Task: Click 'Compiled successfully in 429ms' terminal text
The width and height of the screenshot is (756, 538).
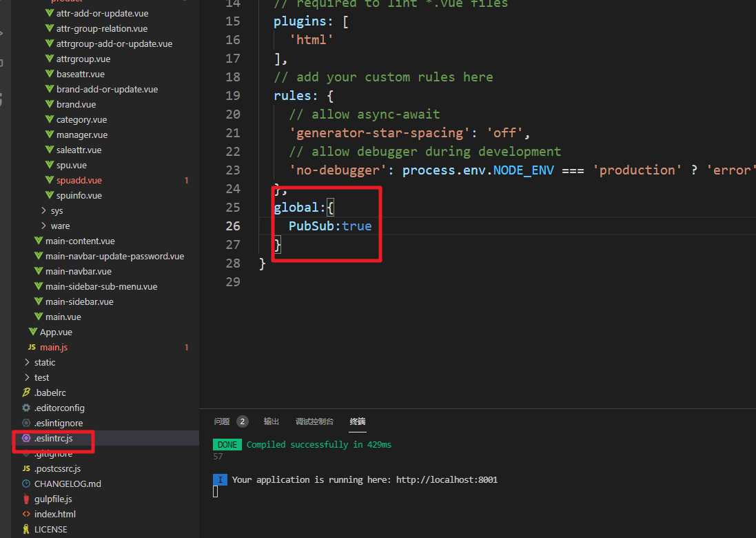Action: pos(319,444)
